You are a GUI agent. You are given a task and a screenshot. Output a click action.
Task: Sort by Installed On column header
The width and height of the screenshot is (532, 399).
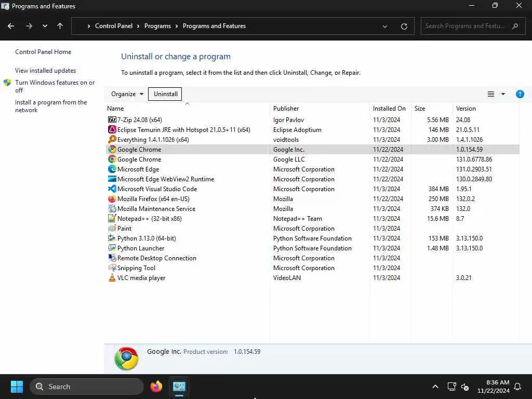(390, 108)
